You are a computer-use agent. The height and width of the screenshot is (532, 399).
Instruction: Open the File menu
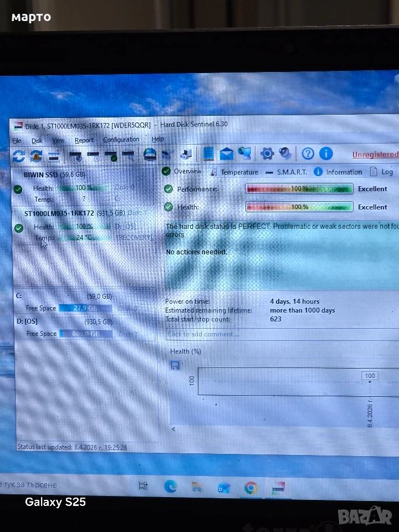pos(17,141)
